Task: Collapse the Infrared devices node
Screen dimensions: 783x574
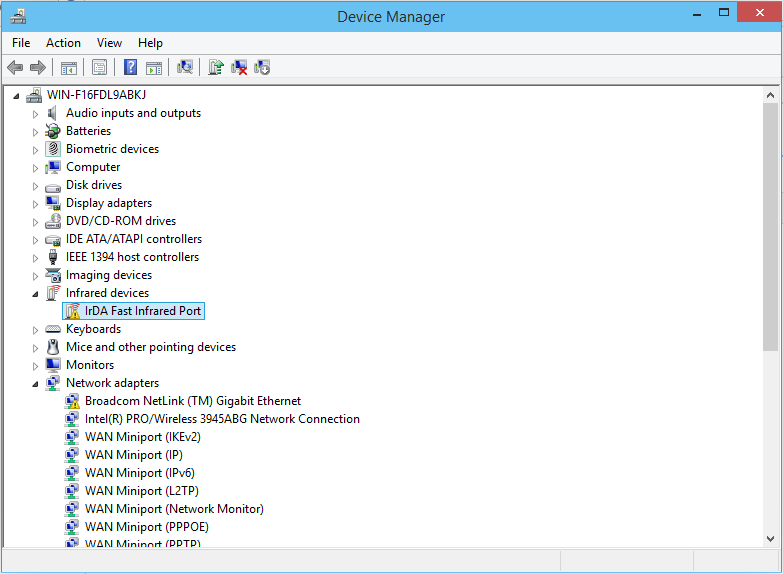Action: click(x=35, y=294)
